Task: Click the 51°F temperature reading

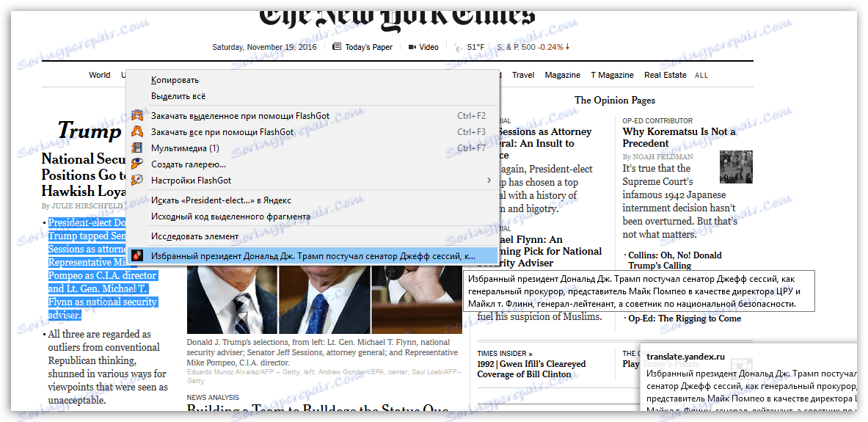Action: pyautogui.click(x=475, y=47)
